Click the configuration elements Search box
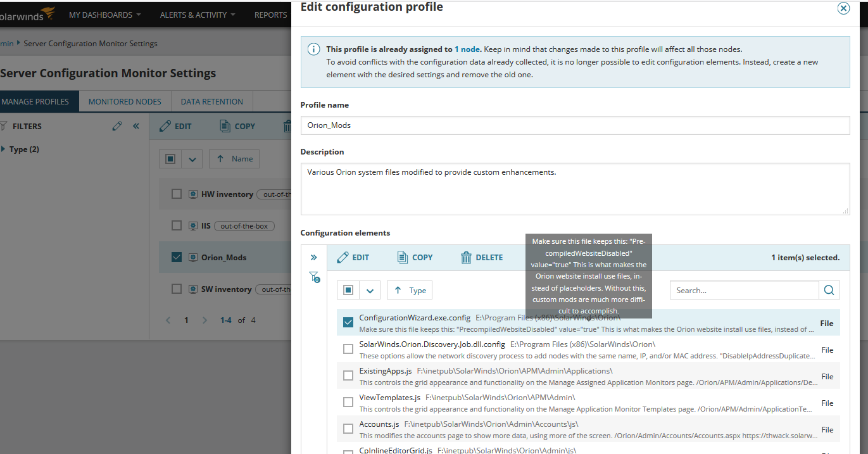The width and height of the screenshot is (868, 454). (744, 290)
